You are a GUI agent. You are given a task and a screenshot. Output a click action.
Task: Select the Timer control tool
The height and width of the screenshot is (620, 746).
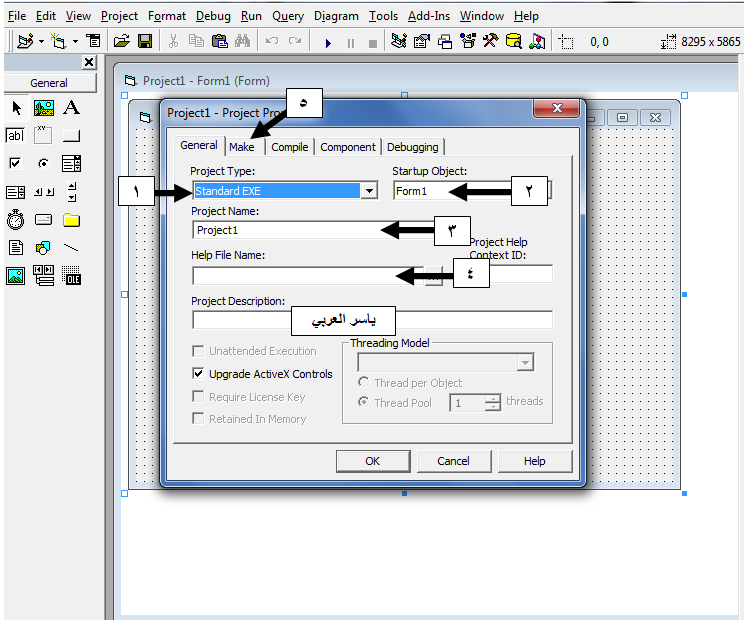15,220
